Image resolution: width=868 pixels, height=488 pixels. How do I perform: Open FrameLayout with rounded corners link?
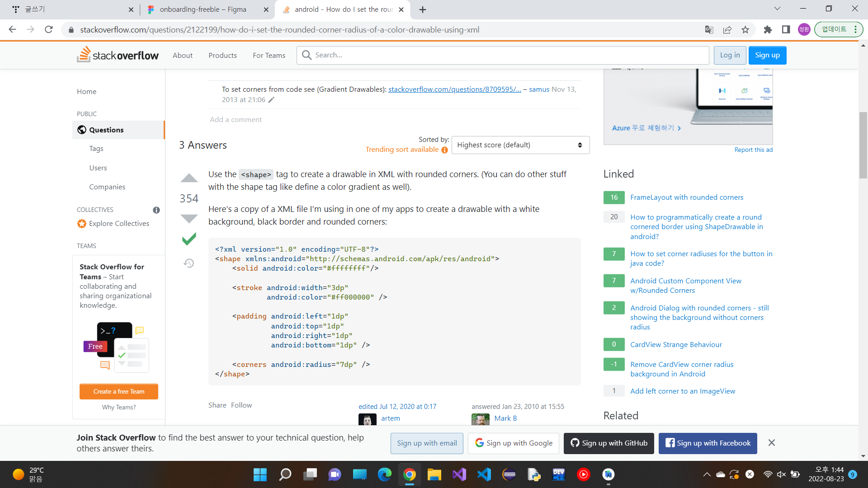pos(686,197)
